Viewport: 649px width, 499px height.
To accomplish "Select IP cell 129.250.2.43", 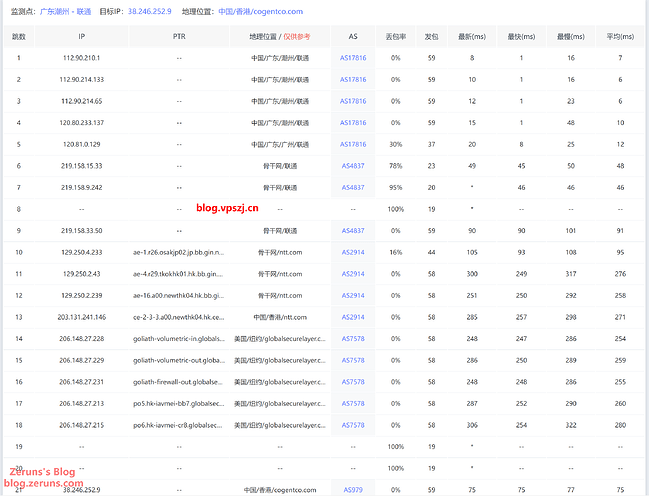I will [x=82, y=274].
